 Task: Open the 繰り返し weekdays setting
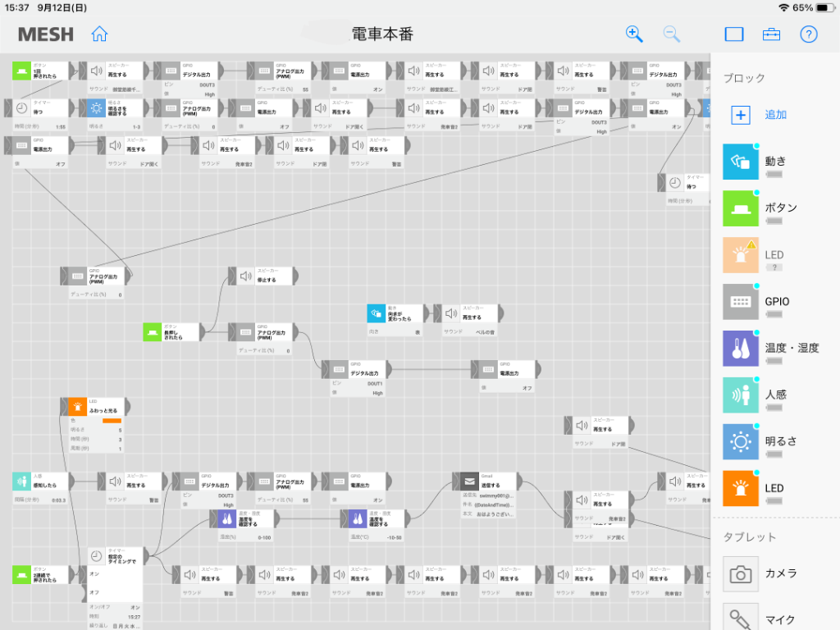(115, 626)
